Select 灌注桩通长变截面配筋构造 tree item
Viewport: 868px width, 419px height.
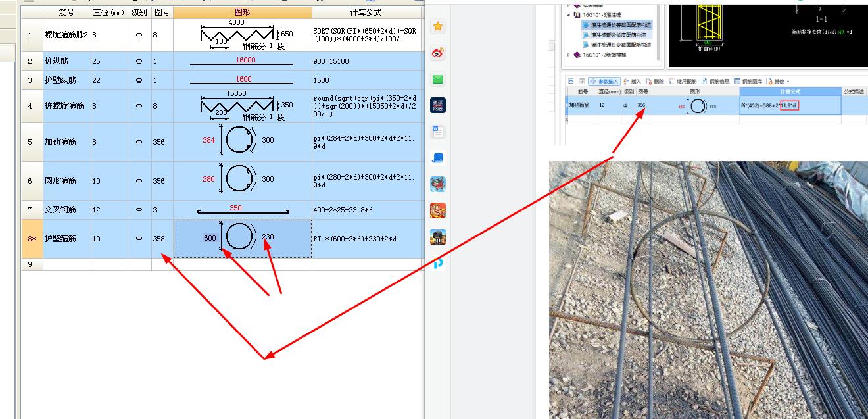tap(620, 45)
